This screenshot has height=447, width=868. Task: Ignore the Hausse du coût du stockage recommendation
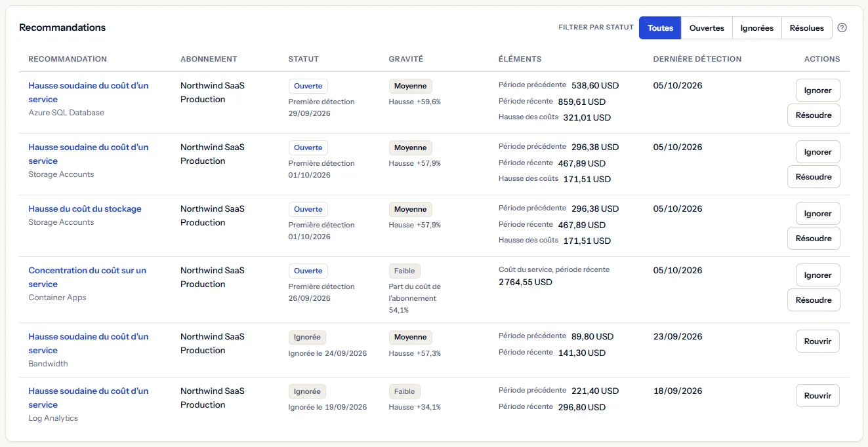point(818,214)
